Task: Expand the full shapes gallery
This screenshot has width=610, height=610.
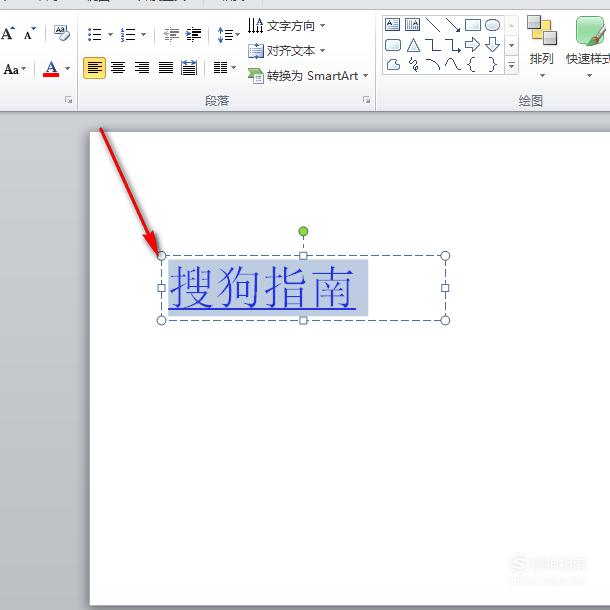Action: pos(512,65)
